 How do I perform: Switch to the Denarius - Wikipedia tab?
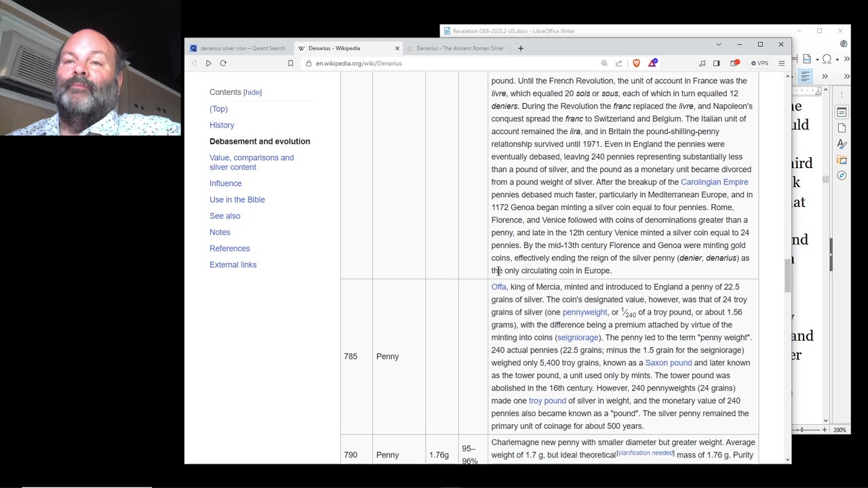point(348,48)
